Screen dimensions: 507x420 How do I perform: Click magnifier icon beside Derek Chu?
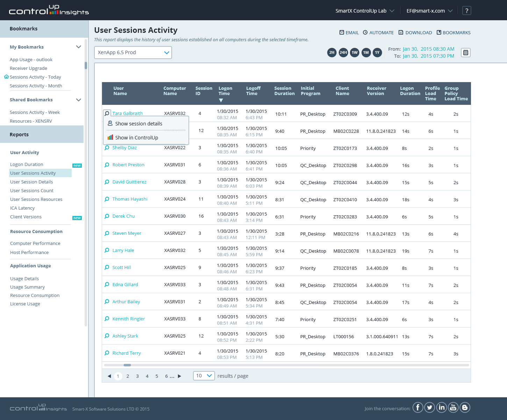pos(107,216)
